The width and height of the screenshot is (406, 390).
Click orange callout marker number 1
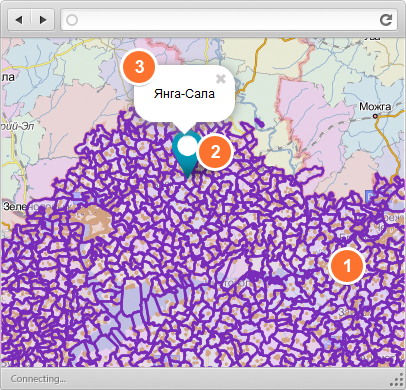tap(347, 266)
